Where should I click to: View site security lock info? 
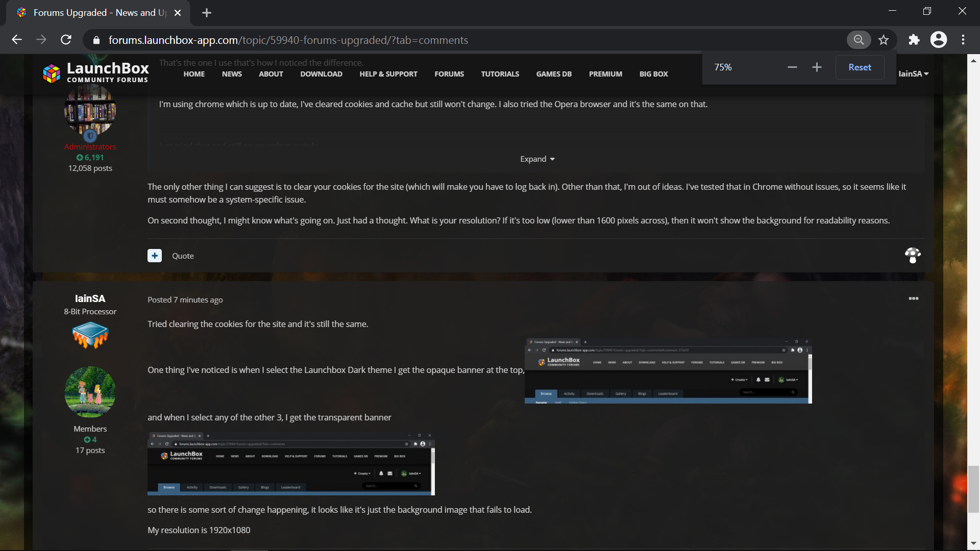(96, 40)
